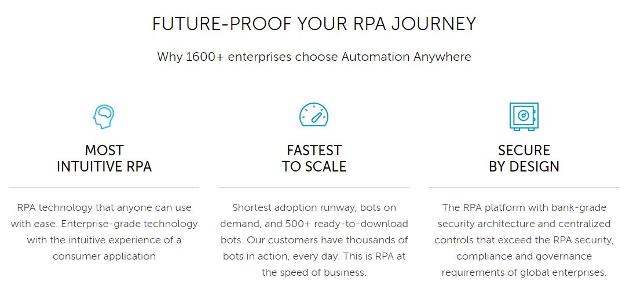Click 'the speed of business.' text line
Viewport: 644px width, 292px height.
point(314,272)
